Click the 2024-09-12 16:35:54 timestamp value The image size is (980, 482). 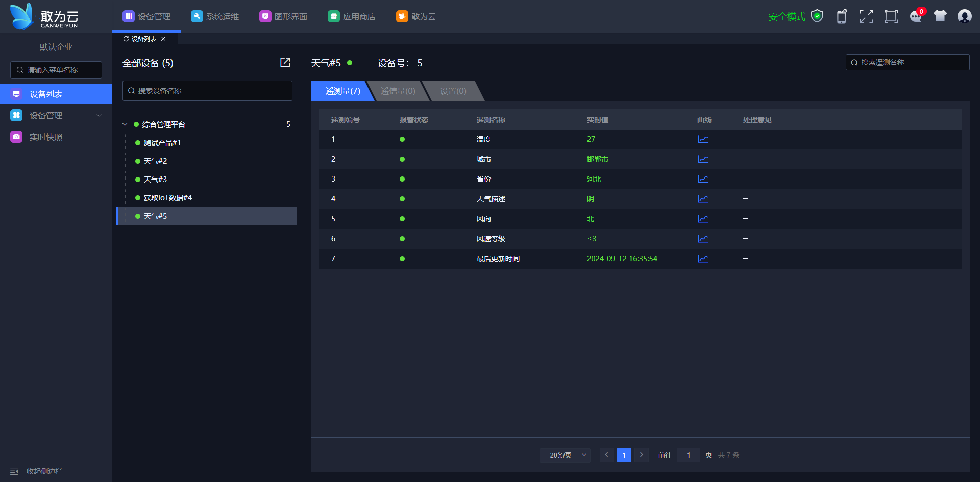(x=622, y=259)
